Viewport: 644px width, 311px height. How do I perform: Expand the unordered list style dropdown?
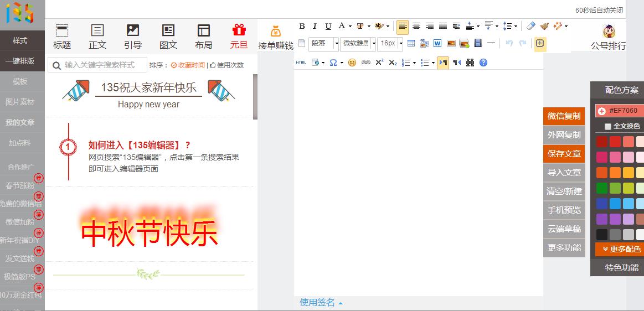432,63
